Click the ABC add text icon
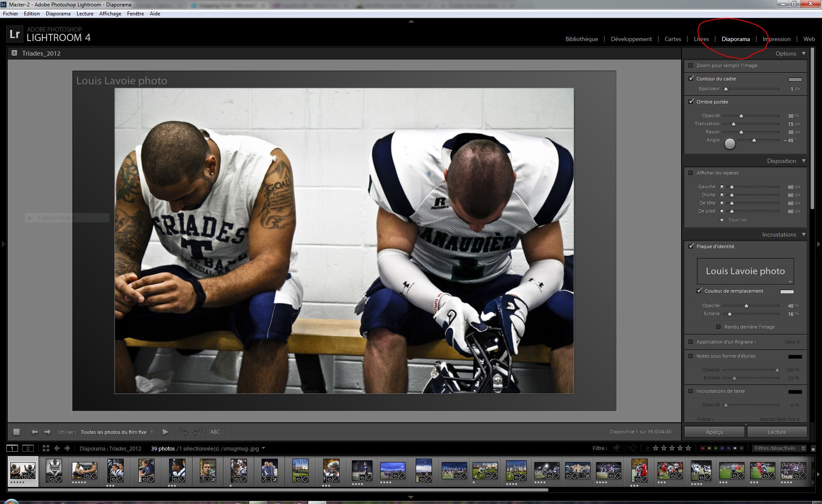Viewport: 822px width, 504px height. [x=215, y=432]
